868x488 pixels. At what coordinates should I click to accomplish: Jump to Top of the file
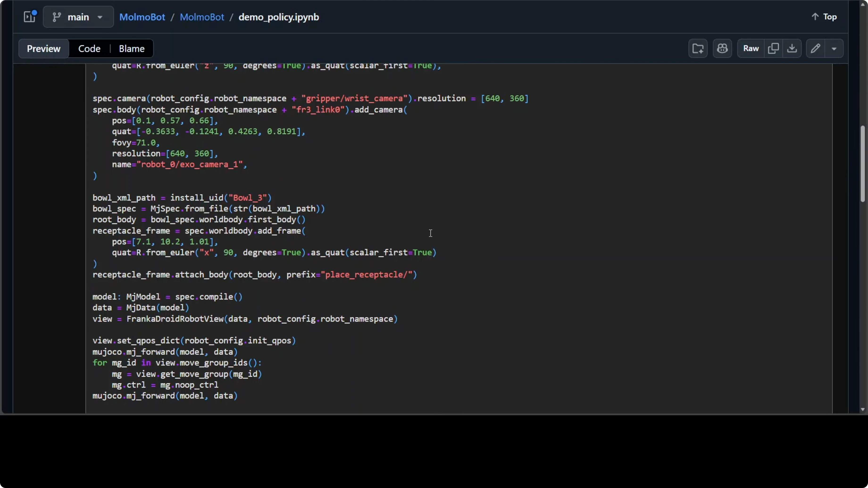(x=824, y=17)
